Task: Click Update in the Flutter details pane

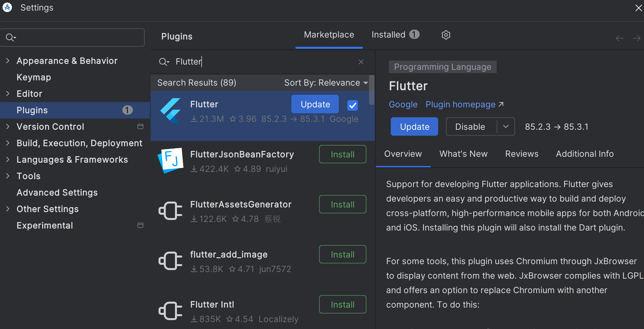Action: click(x=414, y=126)
